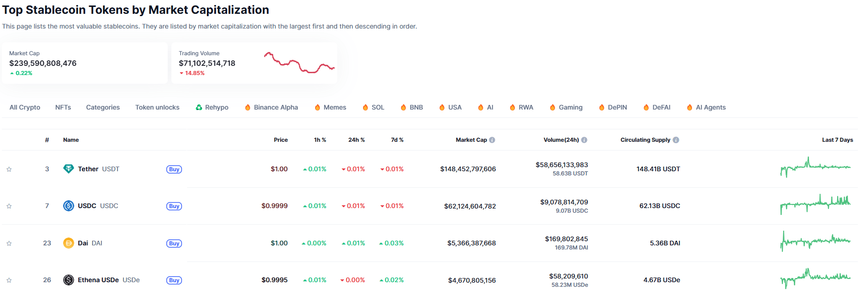Select the AI category label

point(490,107)
